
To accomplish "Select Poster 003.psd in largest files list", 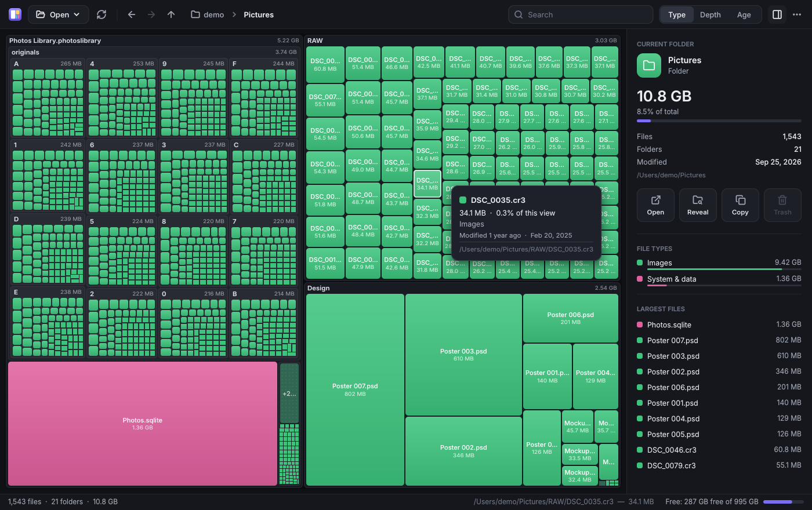I will tap(719, 356).
